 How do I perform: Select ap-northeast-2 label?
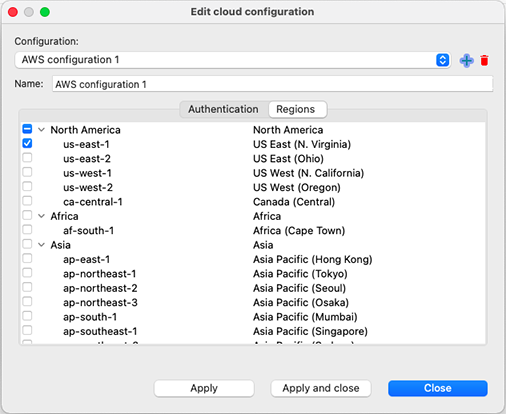point(100,288)
